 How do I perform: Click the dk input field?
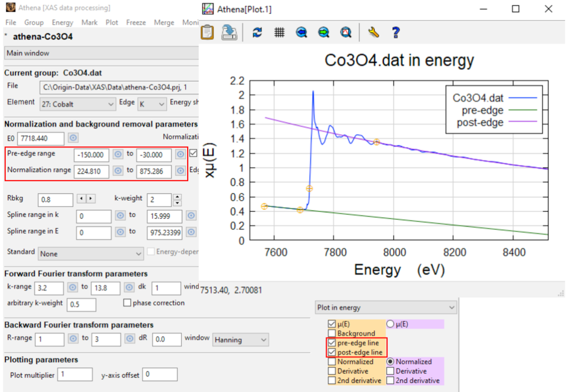click(x=166, y=288)
